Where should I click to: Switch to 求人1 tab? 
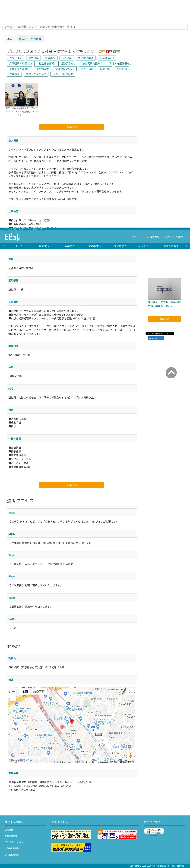coord(10,39)
